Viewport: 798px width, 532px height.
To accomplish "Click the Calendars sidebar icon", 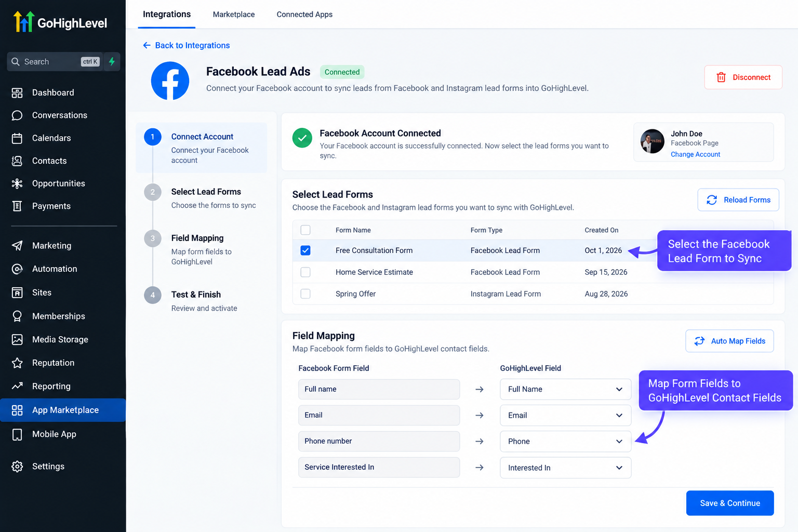I will coord(17,138).
